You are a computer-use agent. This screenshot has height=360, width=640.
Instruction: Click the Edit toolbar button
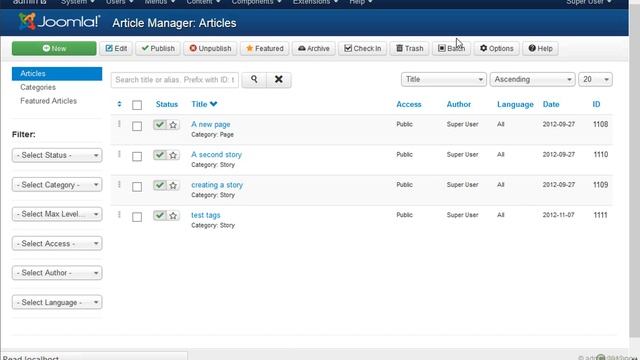coord(116,48)
